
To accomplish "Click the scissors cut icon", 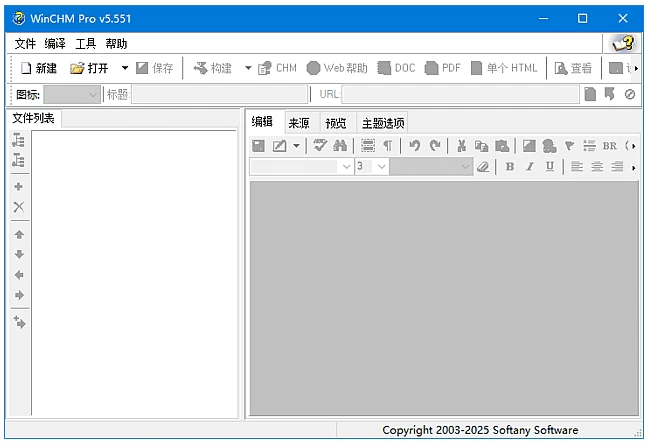I will pos(461,146).
